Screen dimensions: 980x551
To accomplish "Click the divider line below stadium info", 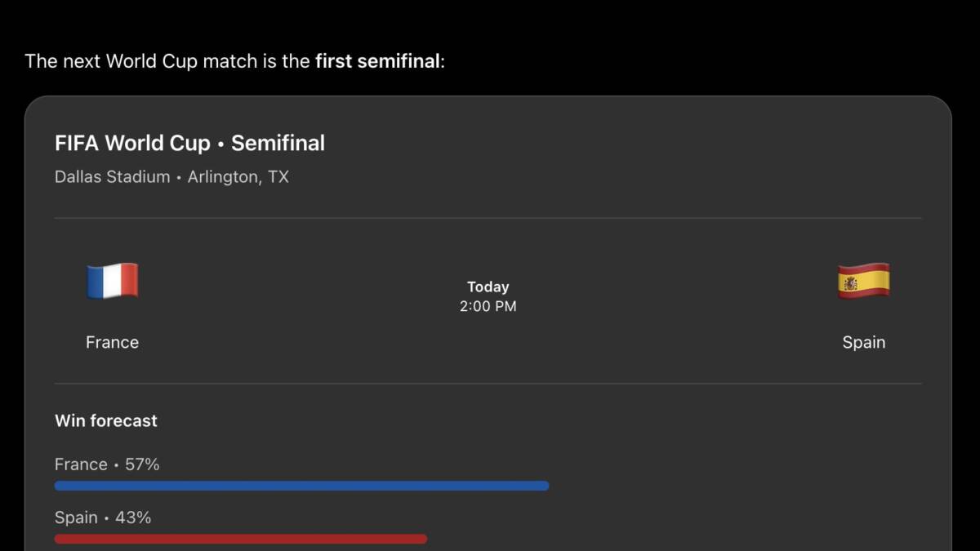I will 488,218.
